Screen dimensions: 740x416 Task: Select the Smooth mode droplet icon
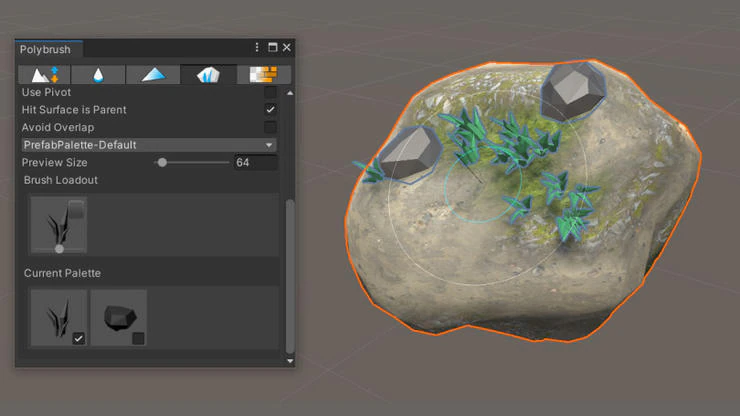click(98, 75)
